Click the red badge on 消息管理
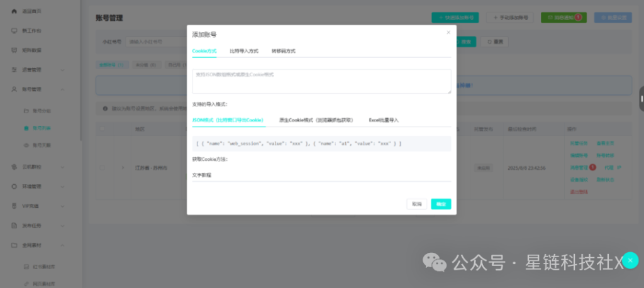 point(592,167)
